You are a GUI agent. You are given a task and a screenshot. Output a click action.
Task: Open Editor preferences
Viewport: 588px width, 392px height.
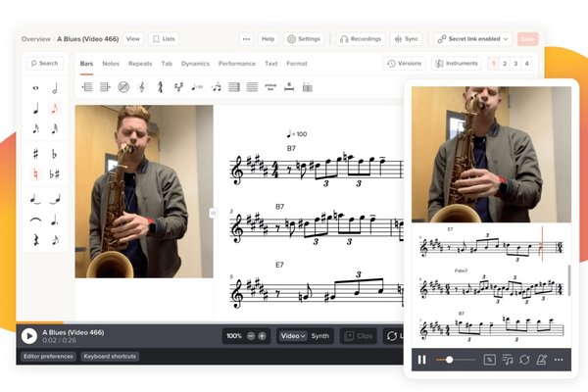[48, 357]
